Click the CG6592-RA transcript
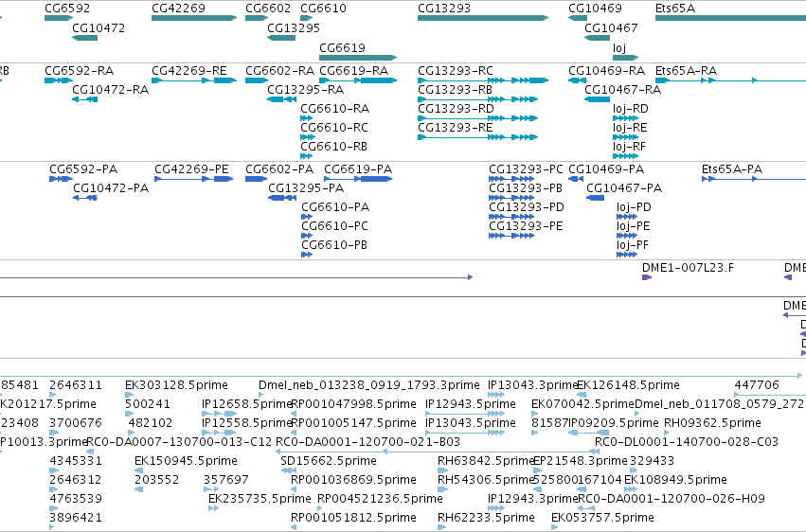806x532 pixels. coord(59,80)
